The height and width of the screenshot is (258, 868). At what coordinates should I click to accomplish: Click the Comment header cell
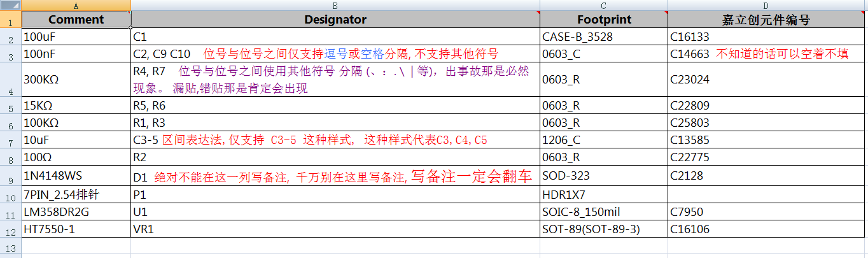coord(76,20)
